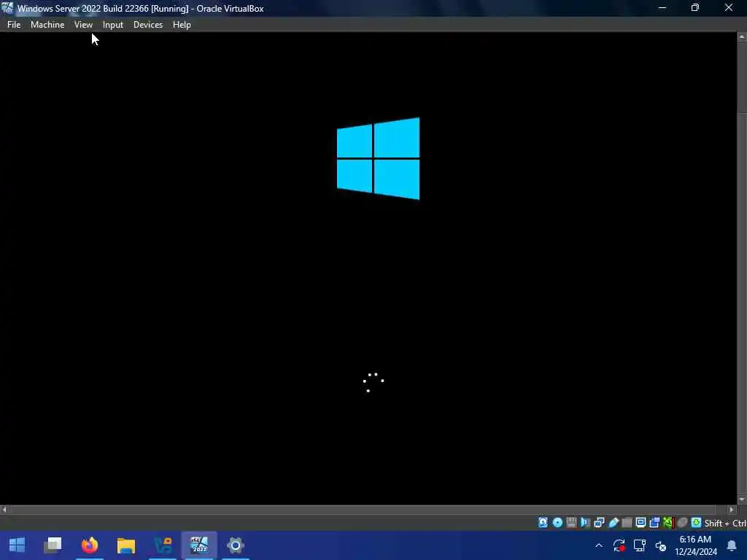Open the Machine menu

(47, 25)
